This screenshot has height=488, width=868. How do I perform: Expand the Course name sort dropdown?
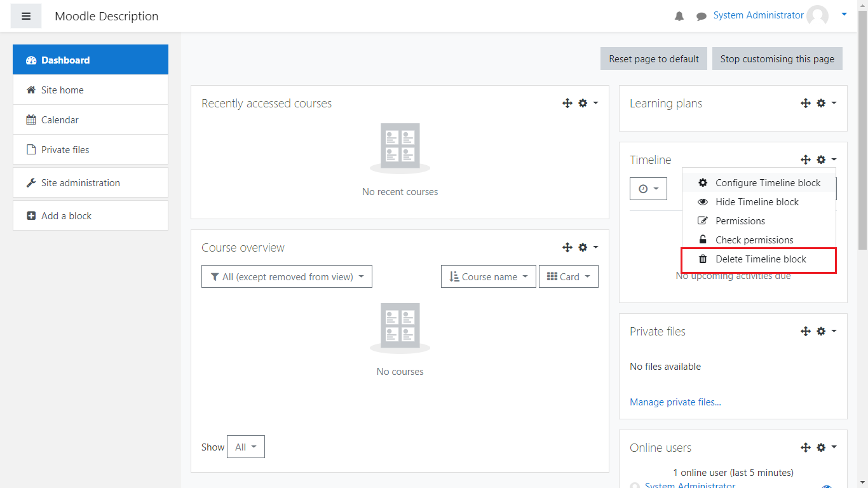[488, 276]
